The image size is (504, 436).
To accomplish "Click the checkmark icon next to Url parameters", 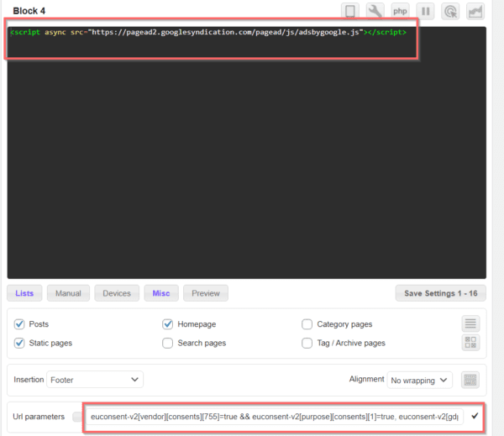I will pos(475,416).
